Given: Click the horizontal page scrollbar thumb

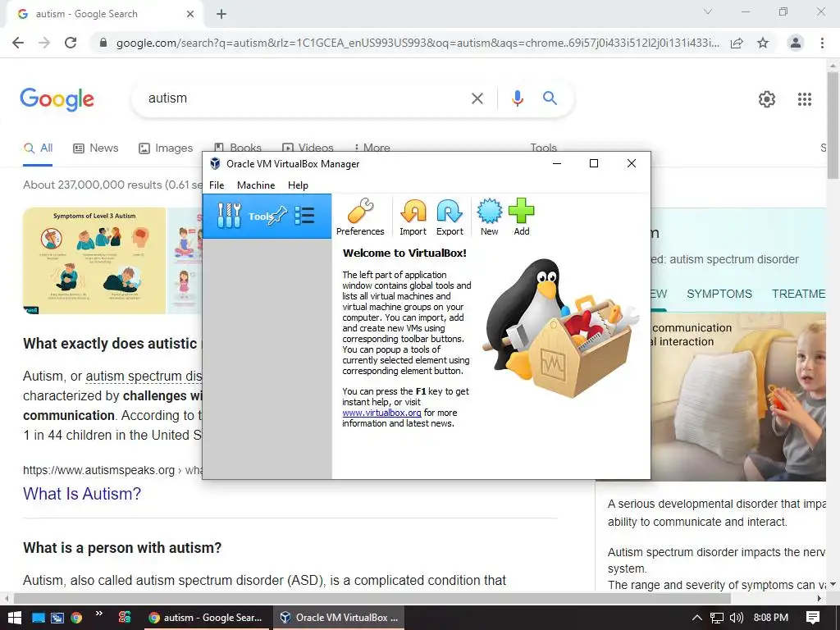Looking at the screenshot, I should (x=372, y=598).
